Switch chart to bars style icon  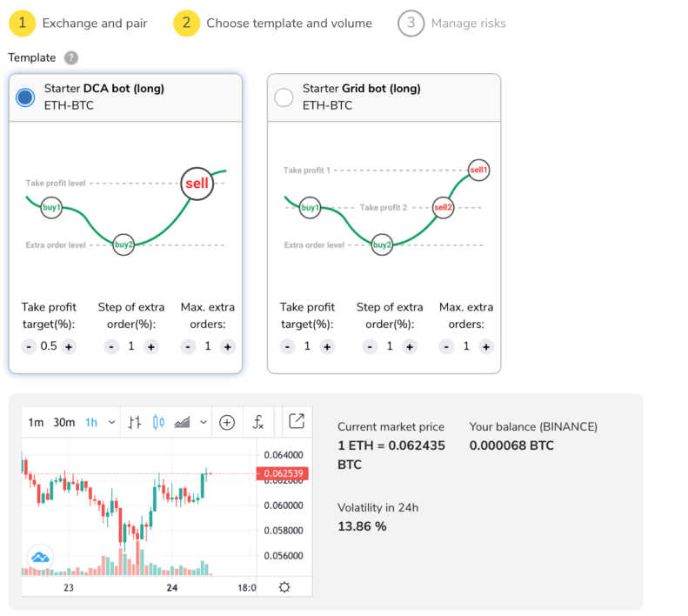click(135, 422)
